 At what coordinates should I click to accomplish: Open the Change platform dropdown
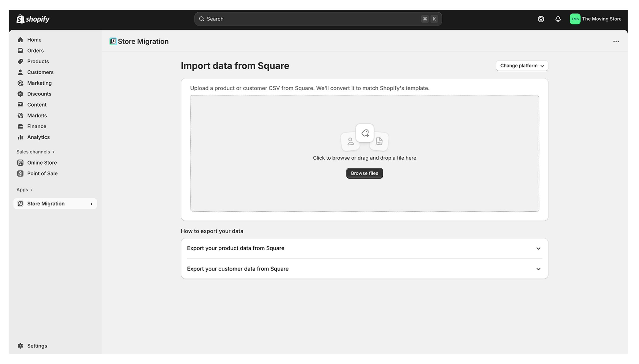coord(522,66)
